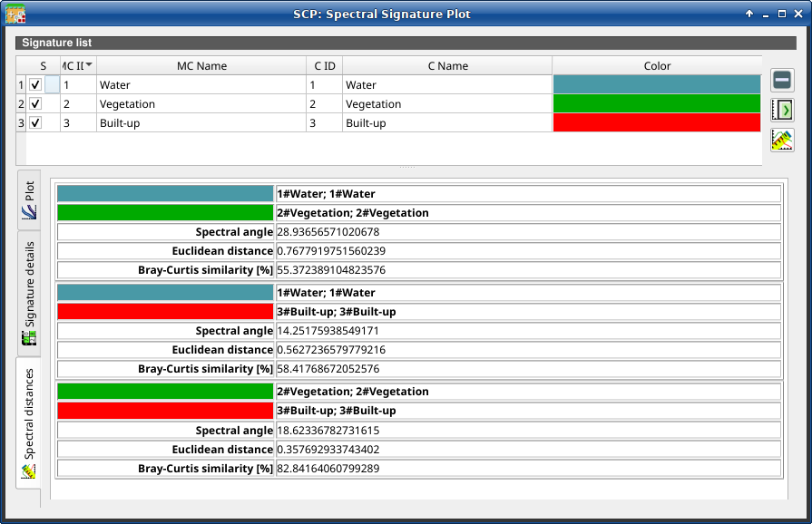Image resolution: width=812 pixels, height=524 pixels.
Task: Click Euclidean distance value 0.7677919751560239
Action: point(331,251)
